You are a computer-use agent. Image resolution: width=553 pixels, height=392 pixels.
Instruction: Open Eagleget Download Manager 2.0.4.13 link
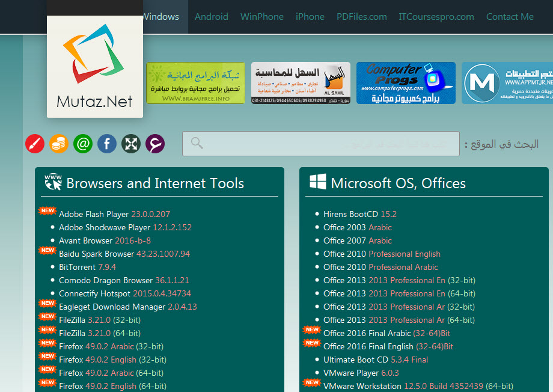click(x=127, y=307)
